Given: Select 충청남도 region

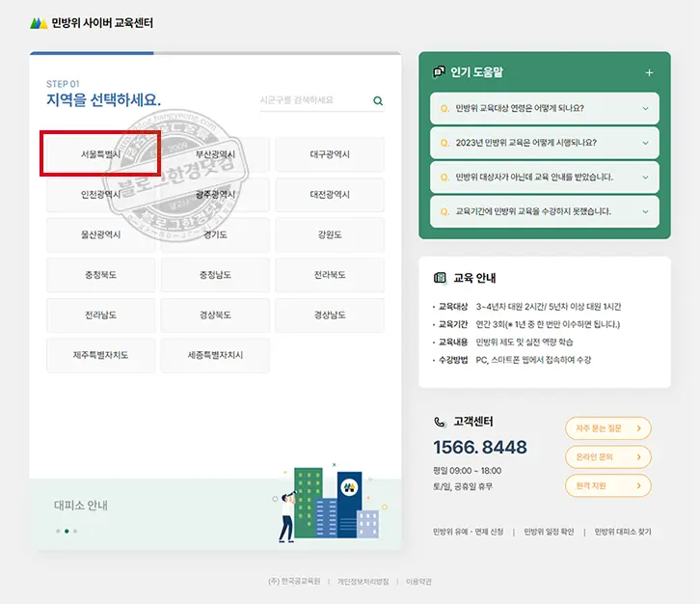Looking at the screenshot, I should coord(215,275).
